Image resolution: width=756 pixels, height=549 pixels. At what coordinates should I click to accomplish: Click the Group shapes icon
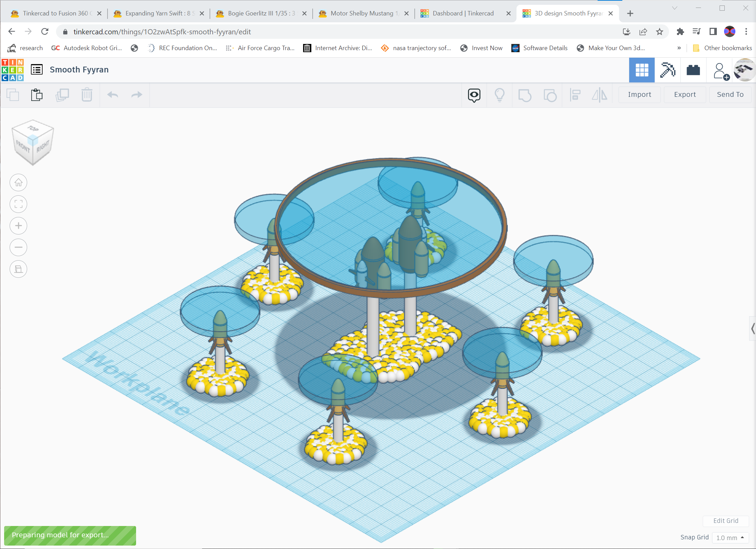pos(525,95)
